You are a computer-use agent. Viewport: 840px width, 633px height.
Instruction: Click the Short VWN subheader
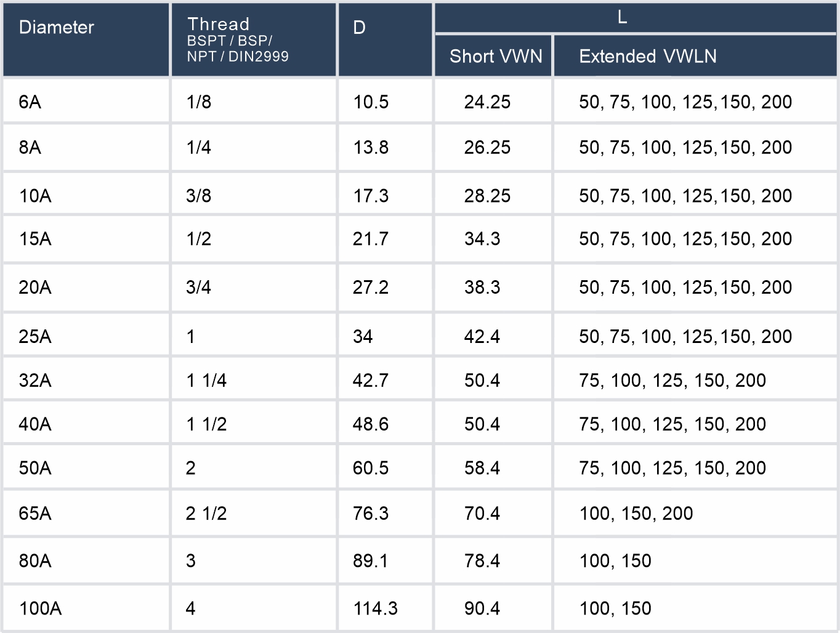point(496,57)
